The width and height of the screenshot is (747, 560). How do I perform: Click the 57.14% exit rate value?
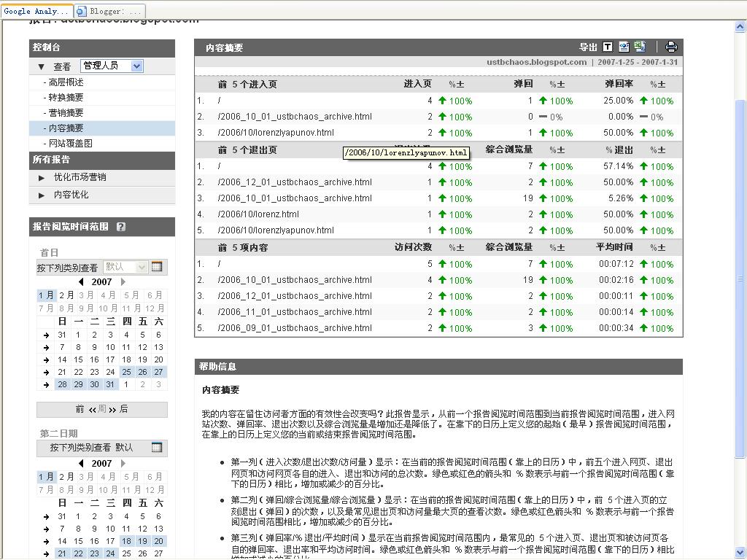619,166
